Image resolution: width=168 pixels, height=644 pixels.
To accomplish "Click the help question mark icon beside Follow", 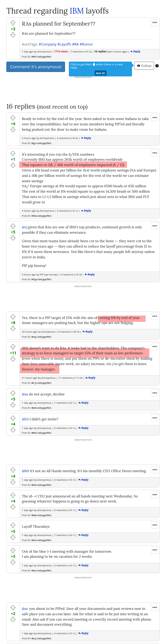I will pos(157,66).
